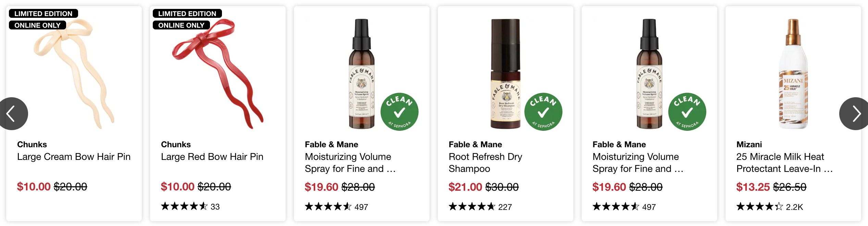Open the Large Red Bow Hair Pin title
The height and width of the screenshot is (226, 868).
[212, 157]
